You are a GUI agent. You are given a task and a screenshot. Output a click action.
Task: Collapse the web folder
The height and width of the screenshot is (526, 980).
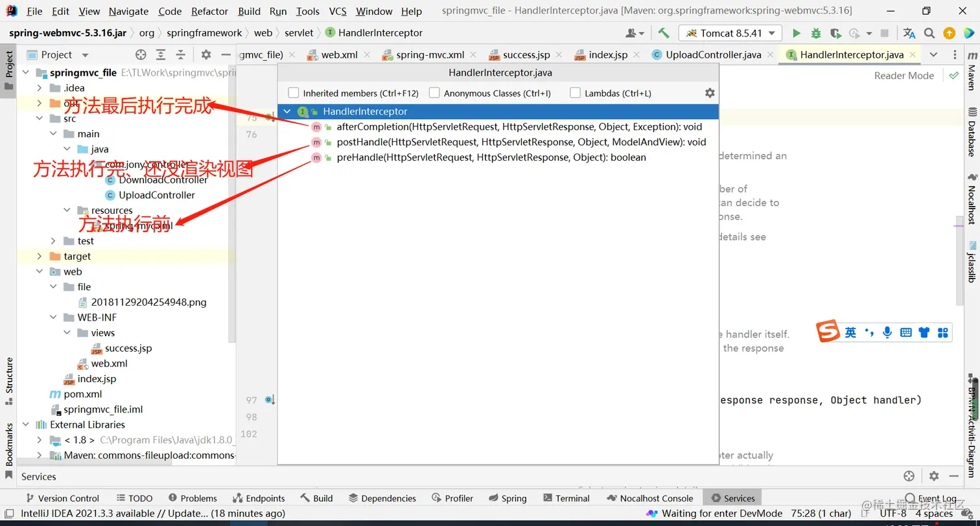pos(40,272)
